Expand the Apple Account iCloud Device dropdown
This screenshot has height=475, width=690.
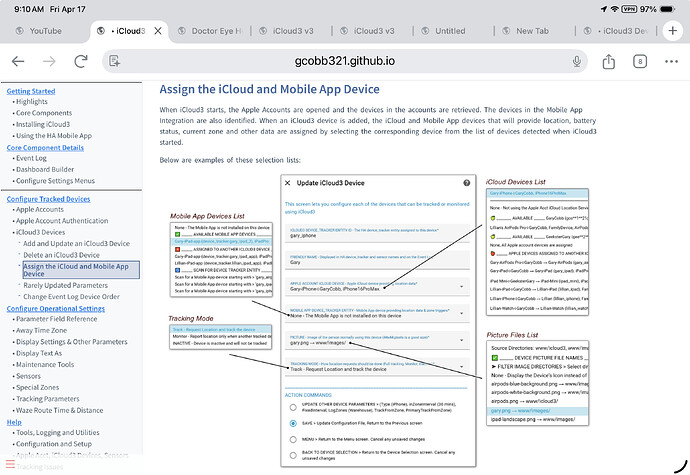pyautogui.click(x=462, y=287)
